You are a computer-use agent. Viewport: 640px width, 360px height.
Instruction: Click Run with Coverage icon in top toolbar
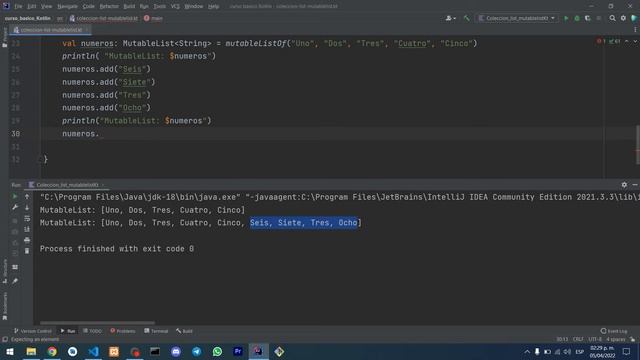point(588,18)
